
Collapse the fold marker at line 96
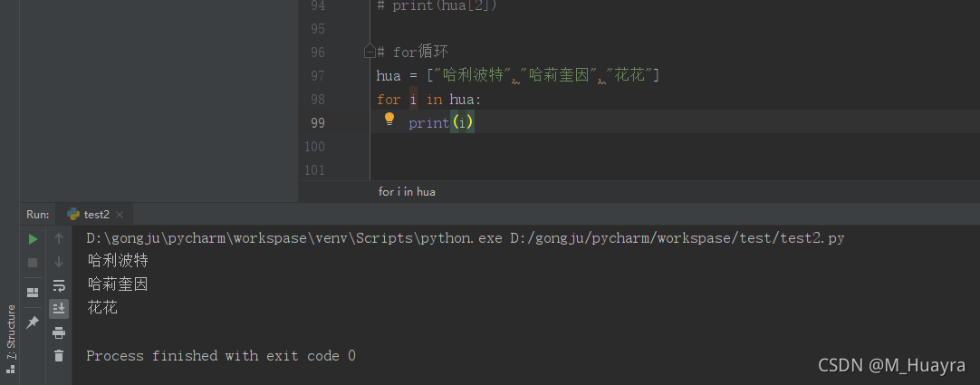[x=370, y=52]
